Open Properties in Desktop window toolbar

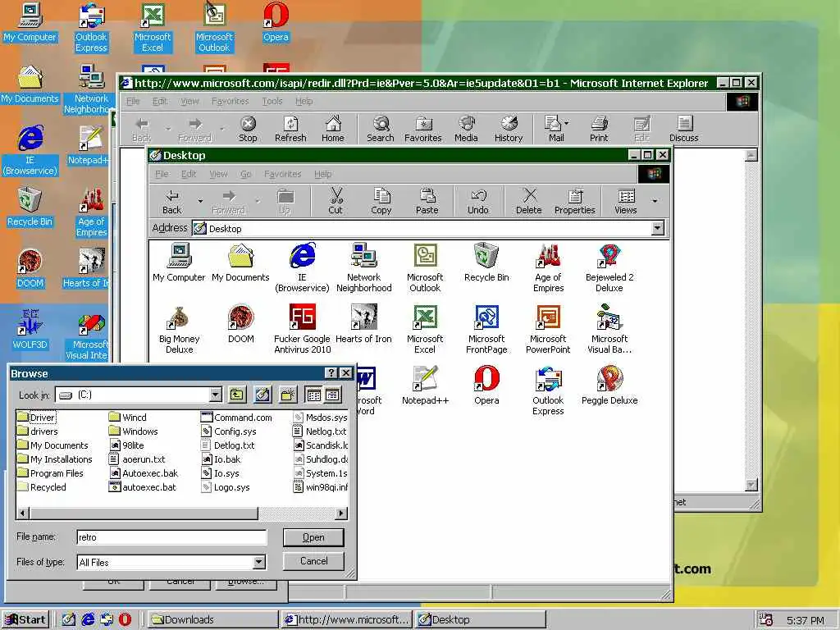tap(575, 202)
